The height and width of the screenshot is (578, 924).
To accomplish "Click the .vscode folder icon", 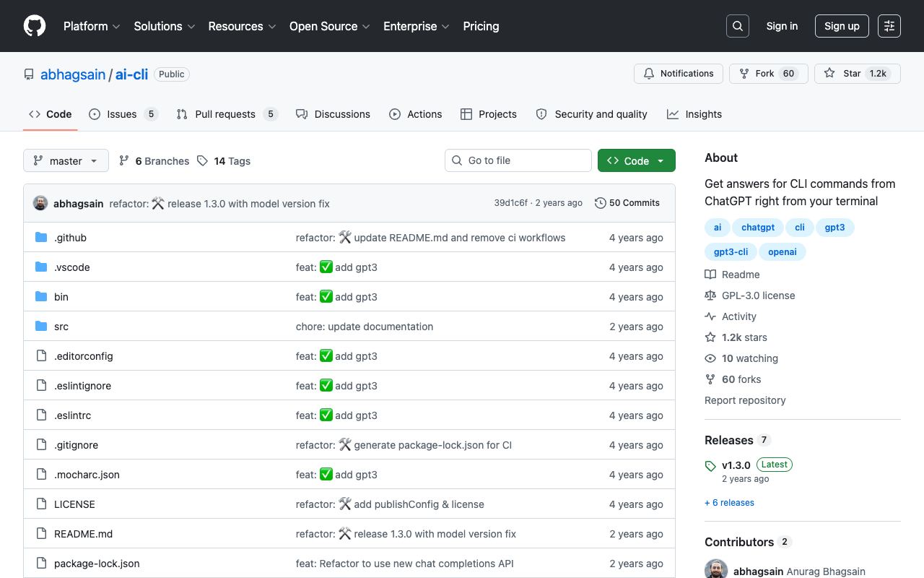I will (x=41, y=267).
